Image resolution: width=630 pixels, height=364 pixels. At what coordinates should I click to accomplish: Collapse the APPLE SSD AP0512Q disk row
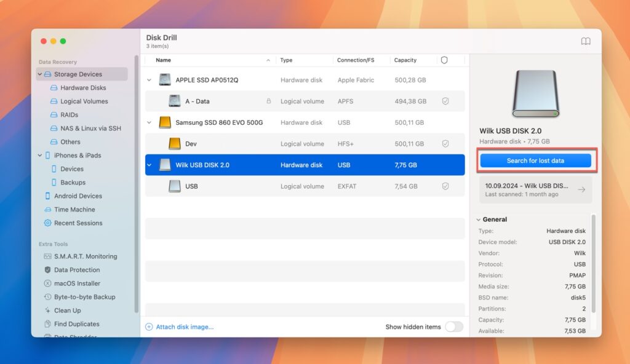click(x=150, y=80)
